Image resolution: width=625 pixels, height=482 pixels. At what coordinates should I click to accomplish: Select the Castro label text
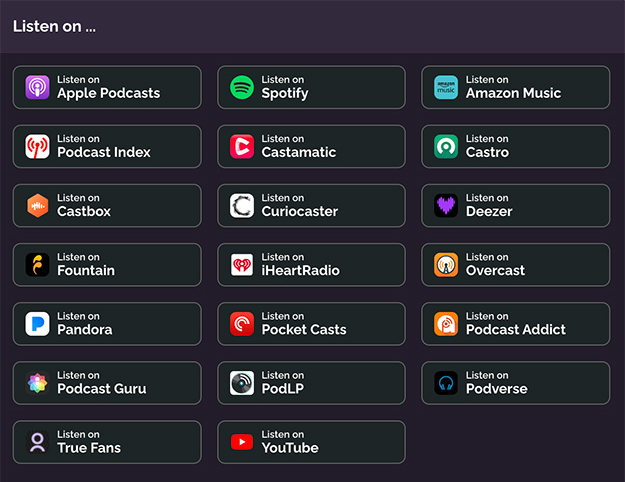click(487, 152)
